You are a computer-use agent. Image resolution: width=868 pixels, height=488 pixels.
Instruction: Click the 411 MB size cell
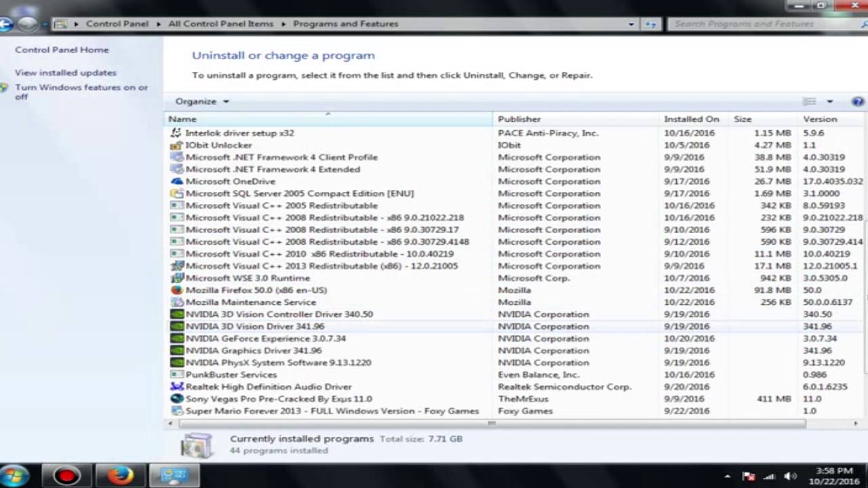(774, 399)
